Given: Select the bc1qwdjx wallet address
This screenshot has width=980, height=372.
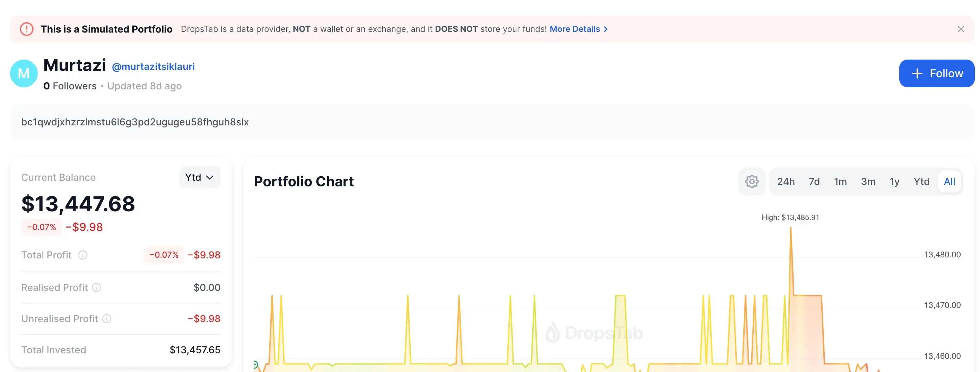Looking at the screenshot, I should (x=135, y=122).
